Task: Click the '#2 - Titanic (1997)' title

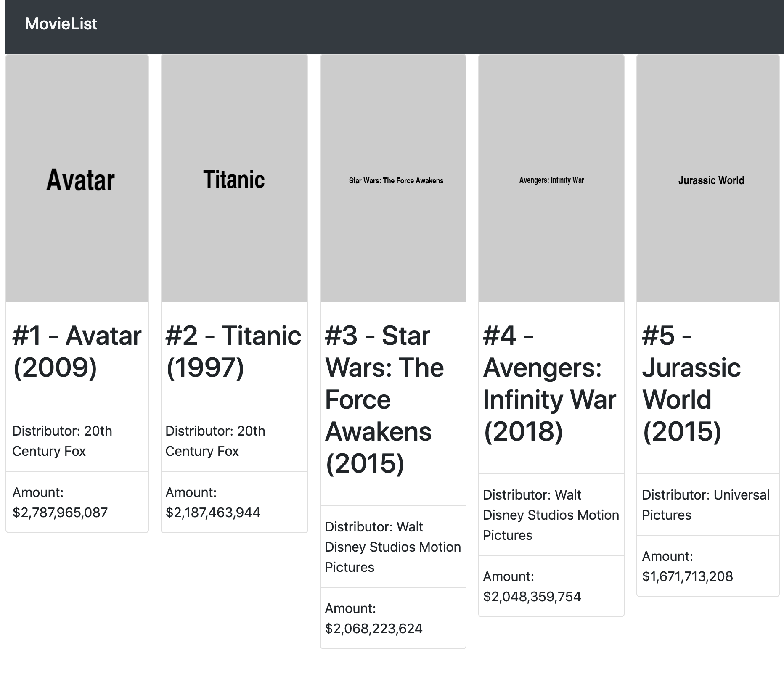Action: [234, 352]
